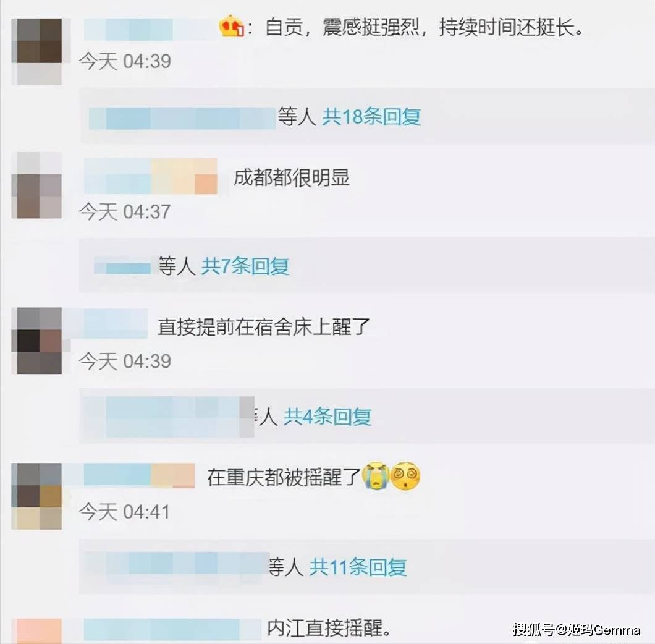Click the avatar of the 重庆 commenter
This screenshot has height=644, width=655.
pyautogui.click(x=36, y=496)
